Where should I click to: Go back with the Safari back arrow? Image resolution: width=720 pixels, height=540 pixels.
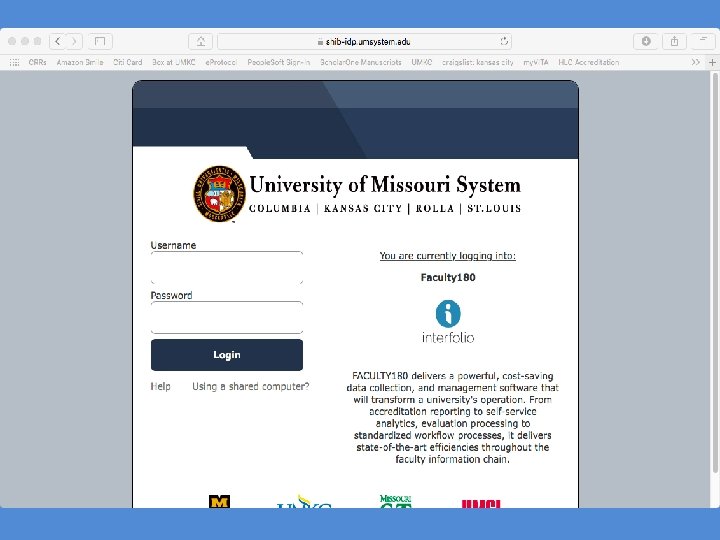click(x=58, y=41)
